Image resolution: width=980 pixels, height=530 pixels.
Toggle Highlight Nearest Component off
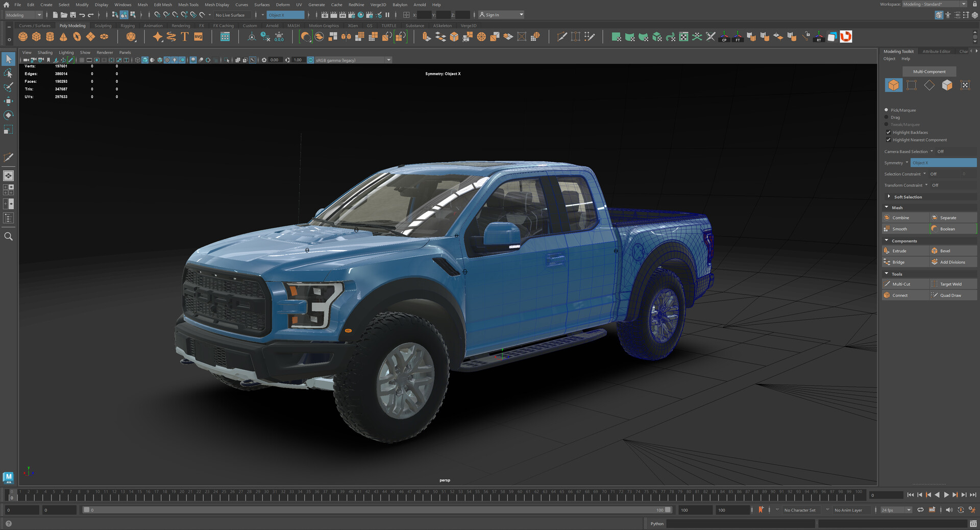click(889, 139)
